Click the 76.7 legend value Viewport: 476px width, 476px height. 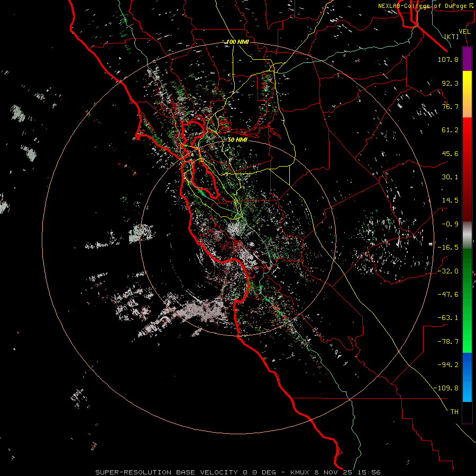pyautogui.click(x=450, y=106)
